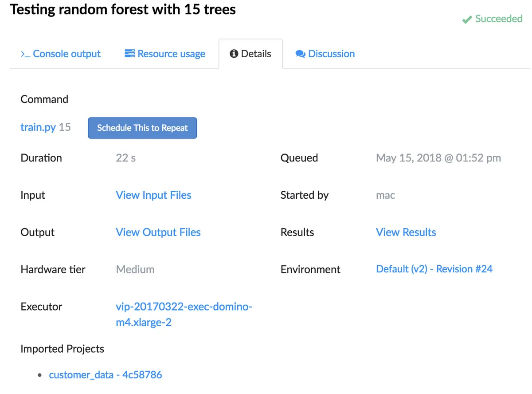Click the run title about random forest
The width and height of the screenshot is (532, 394).
(123, 10)
